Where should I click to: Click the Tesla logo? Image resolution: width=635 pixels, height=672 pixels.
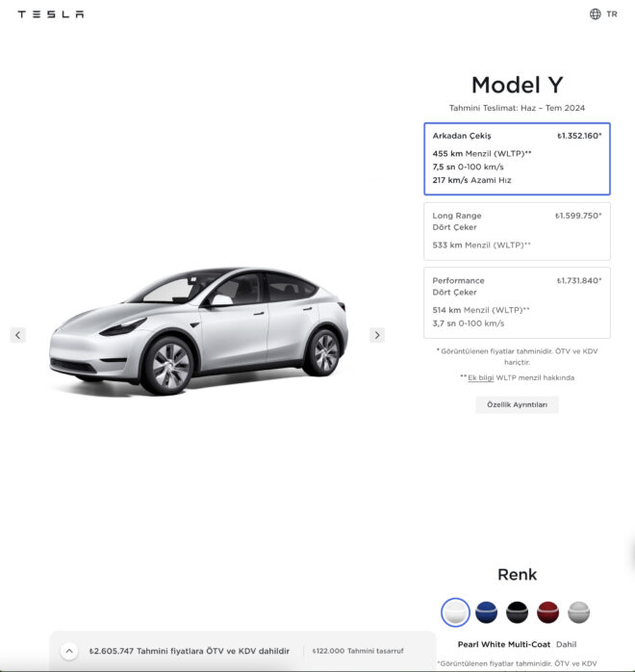(51, 14)
